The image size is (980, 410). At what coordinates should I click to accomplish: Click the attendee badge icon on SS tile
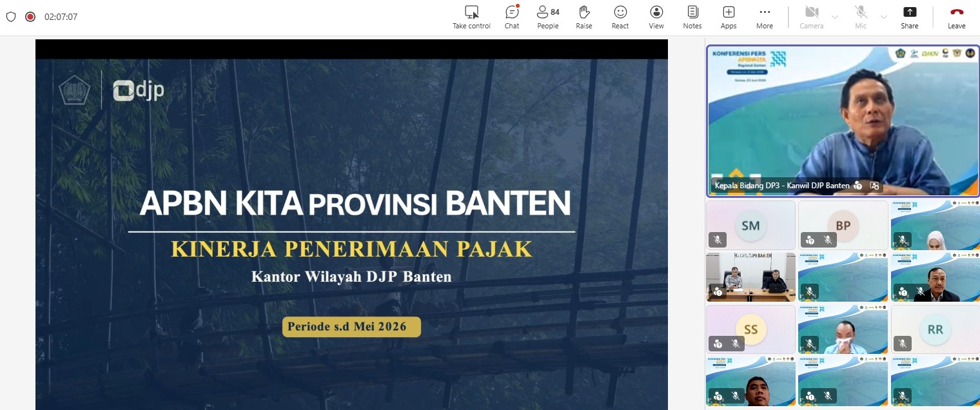point(718,344)
